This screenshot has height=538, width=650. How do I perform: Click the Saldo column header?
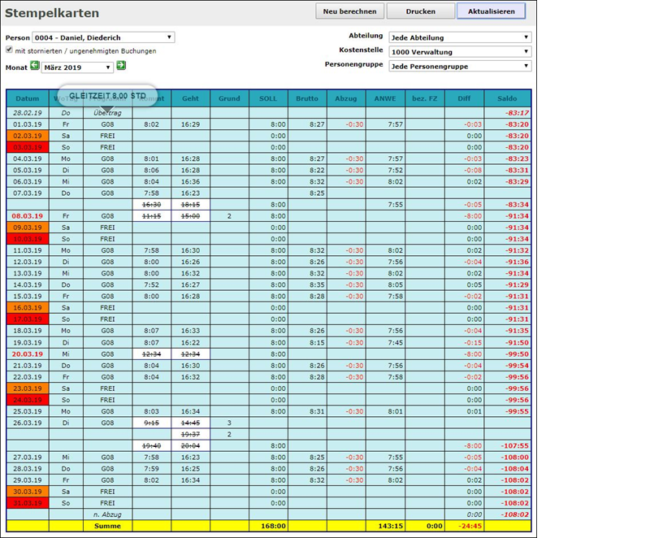507,99
